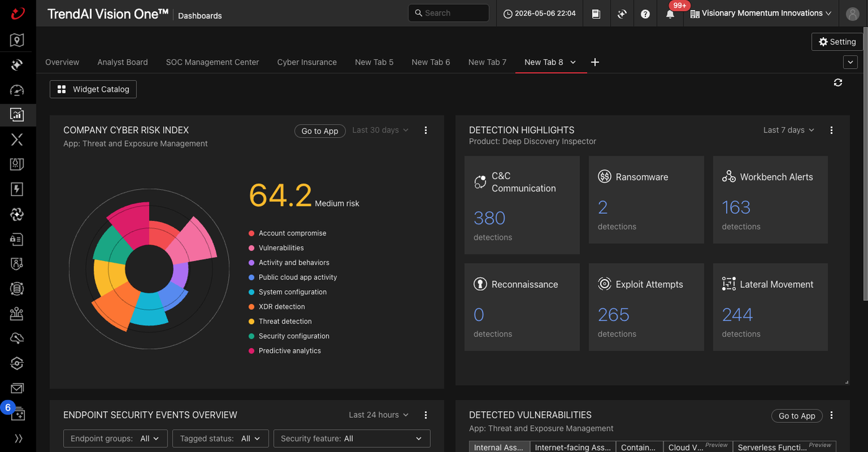Click the Ransomware dollar-sign icon
The width and height of the screenshot is (868, 452).
[x=604, y=177]
